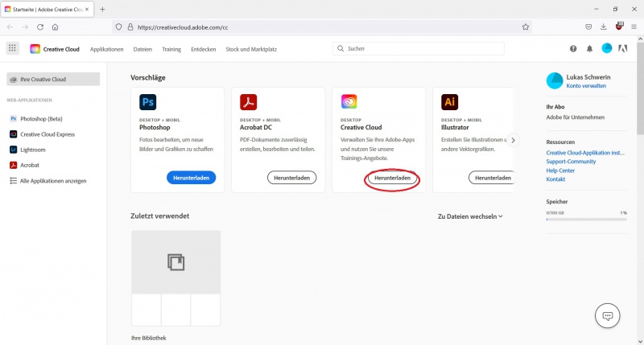This screenshot has width=644, height=345.
Task: Go to Firefox home page icon
Action: point(55,27)
